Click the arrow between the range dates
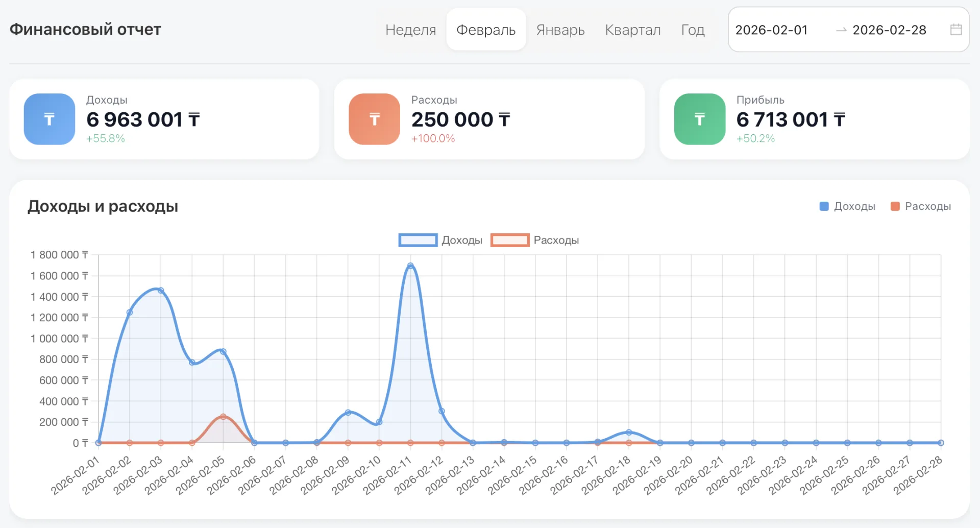 click(x=841, y=30)
